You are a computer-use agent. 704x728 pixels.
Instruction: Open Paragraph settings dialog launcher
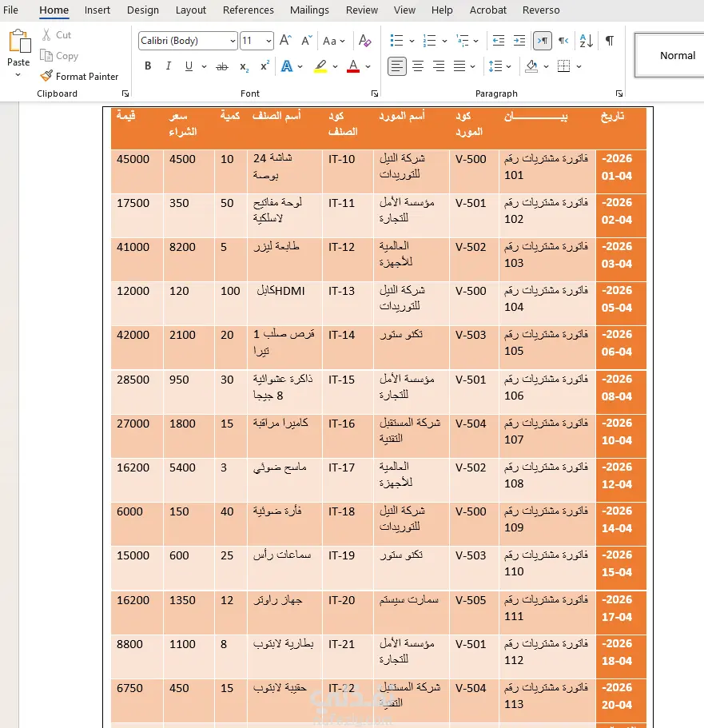tap(619, 93)
